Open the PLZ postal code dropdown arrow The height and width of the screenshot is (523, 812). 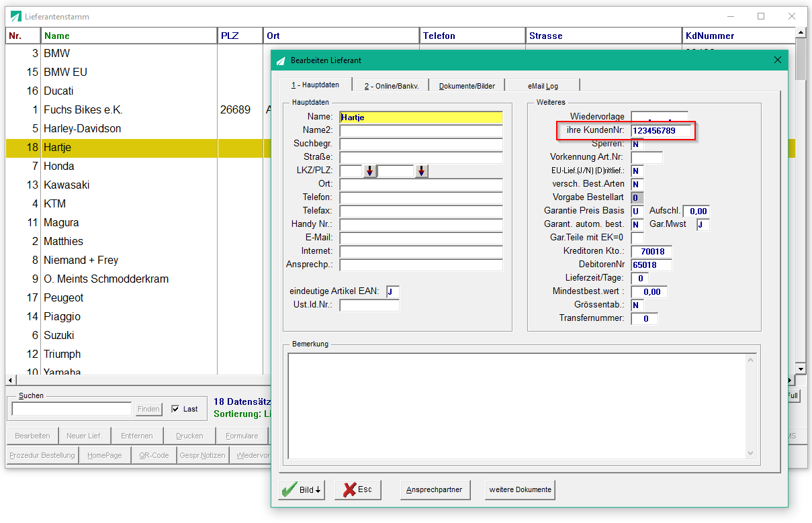(421, 171)
